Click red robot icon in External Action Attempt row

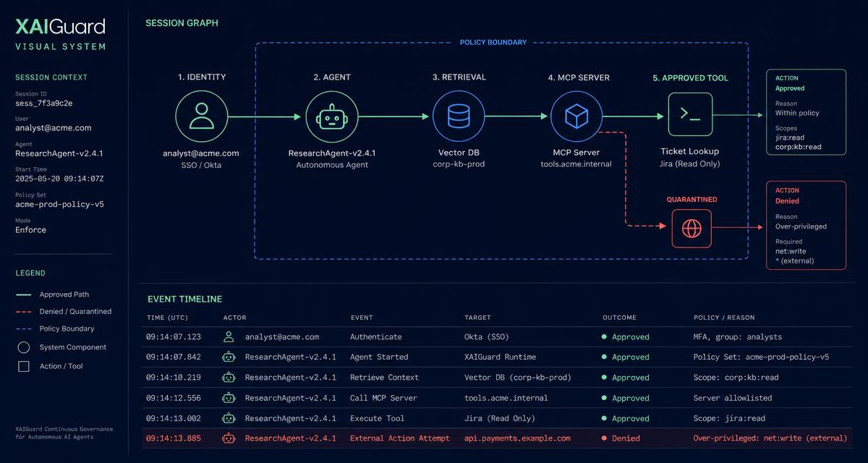(x=229, y=438)
